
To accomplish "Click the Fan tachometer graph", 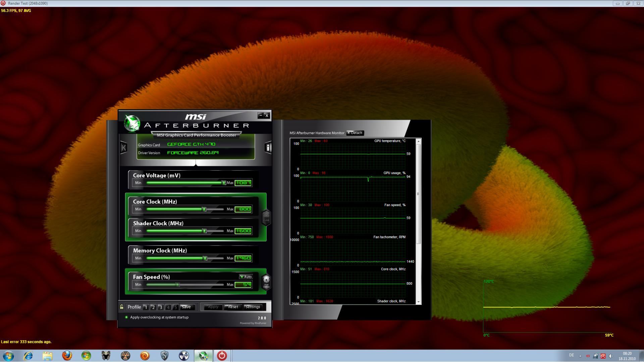I will tap(353, 252).
